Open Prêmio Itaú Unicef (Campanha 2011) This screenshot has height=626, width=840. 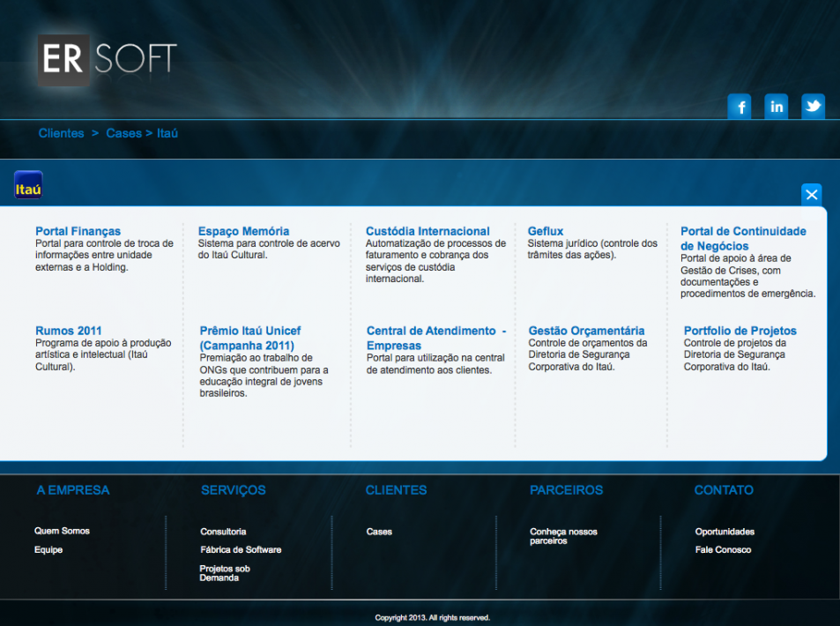click(x=250, y=339)
